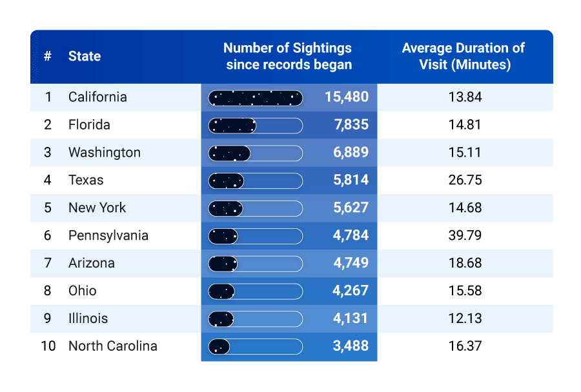Click Washington's dark sighting meter

(x=230, y=153)
